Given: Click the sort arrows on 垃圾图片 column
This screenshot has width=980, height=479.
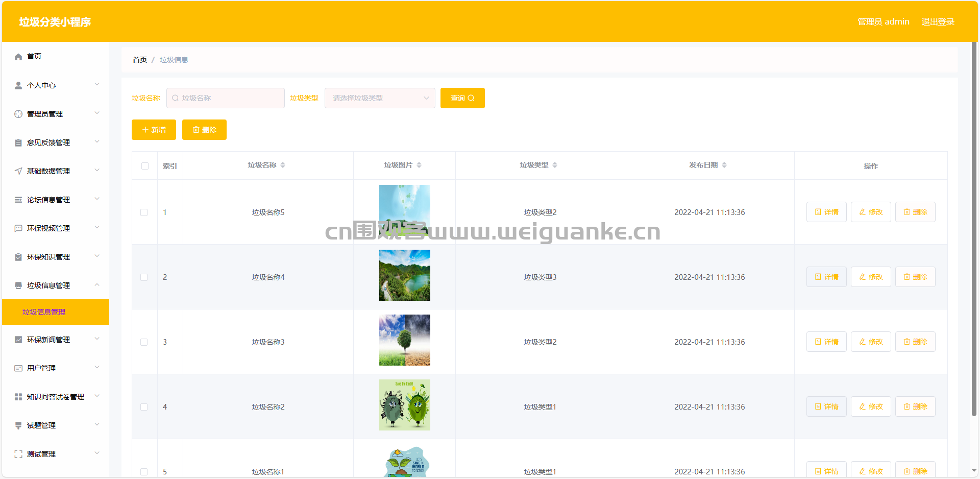Looking at the screenshot, I should 419,165.
